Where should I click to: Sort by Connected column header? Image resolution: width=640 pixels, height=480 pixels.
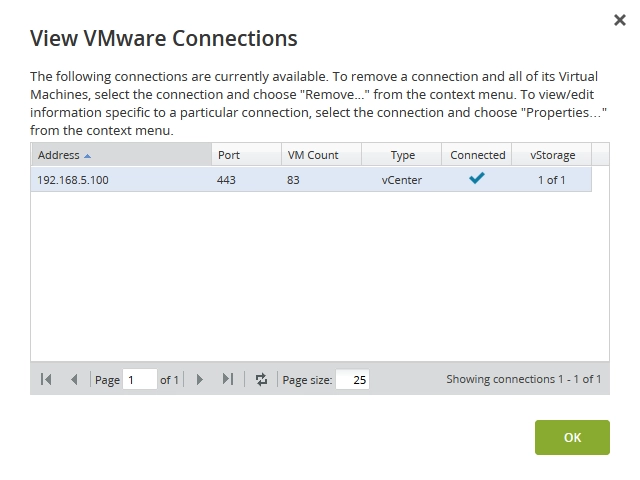tap(477, 155)
